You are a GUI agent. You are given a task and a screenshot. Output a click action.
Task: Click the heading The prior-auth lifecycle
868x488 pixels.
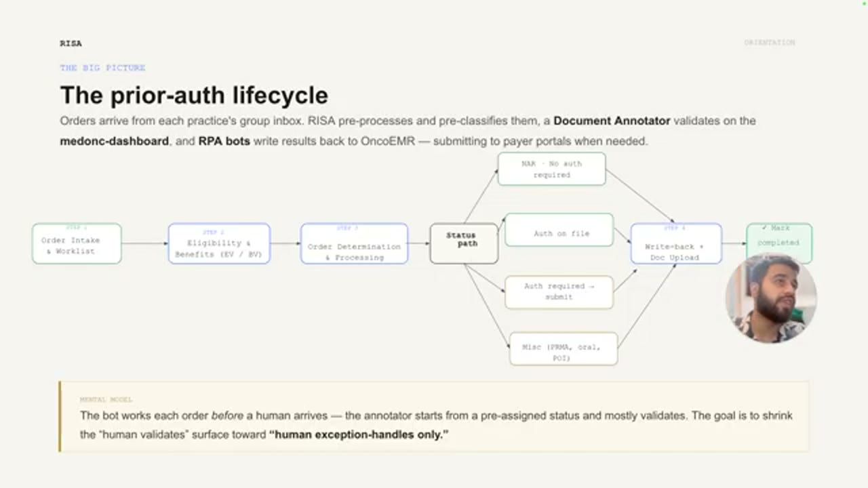click(194, 95)
